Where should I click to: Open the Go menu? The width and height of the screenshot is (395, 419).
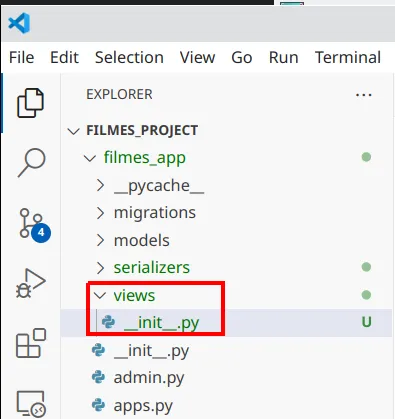[x=242, y=57]
